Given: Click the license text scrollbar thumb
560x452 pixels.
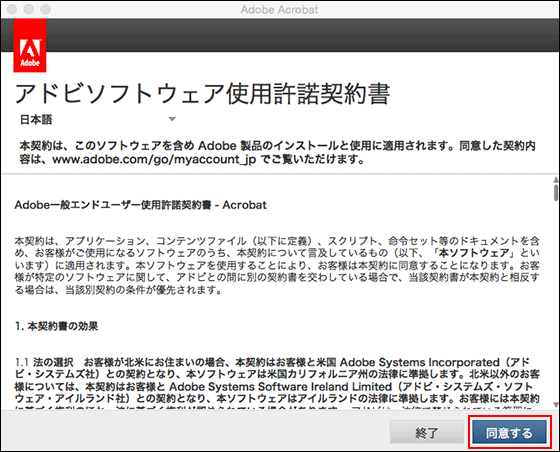Looking at the screenshot, I should tap(555, 192).
